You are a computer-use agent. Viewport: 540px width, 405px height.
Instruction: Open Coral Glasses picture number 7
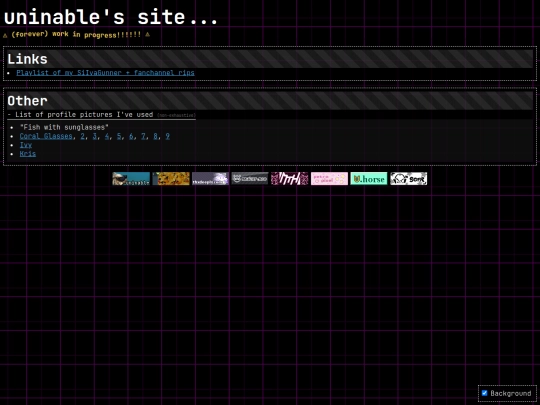[x=143, y=136]
